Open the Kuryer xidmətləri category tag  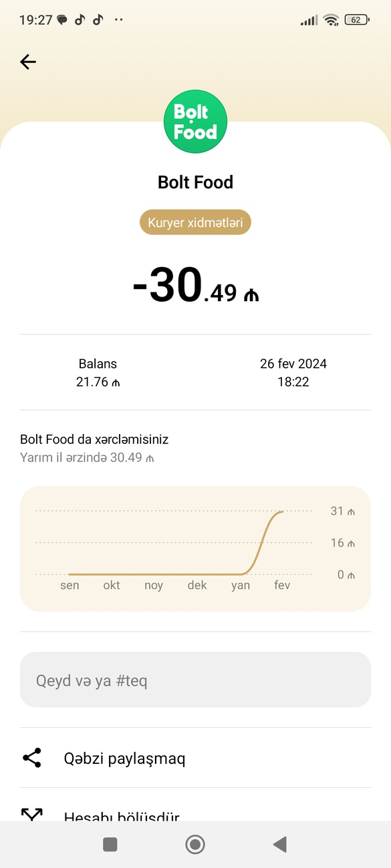tap(195, 222)
